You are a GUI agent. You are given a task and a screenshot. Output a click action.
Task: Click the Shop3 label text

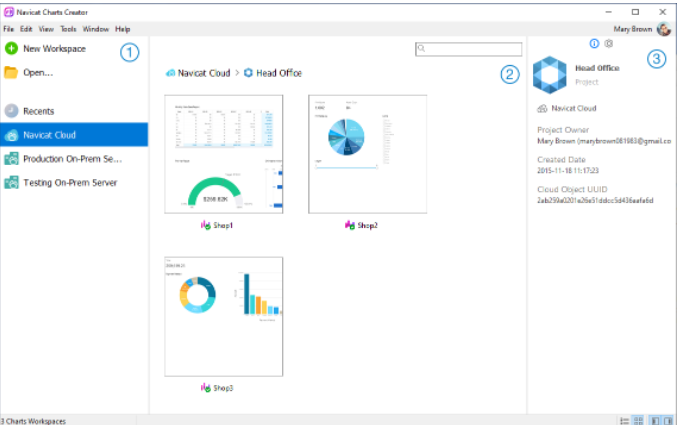pyautogui.click(x=223, y=388)
